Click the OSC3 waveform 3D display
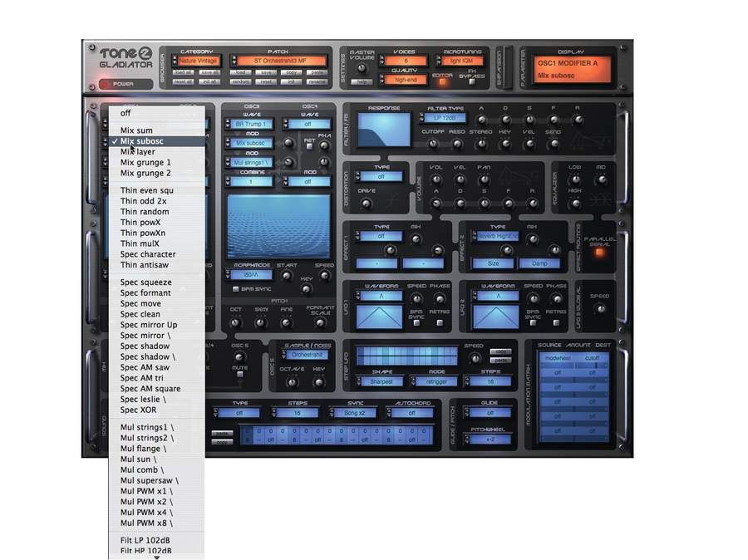Image resolution: width=748 pixels, height=560 pixels. (x=278, y=227)
